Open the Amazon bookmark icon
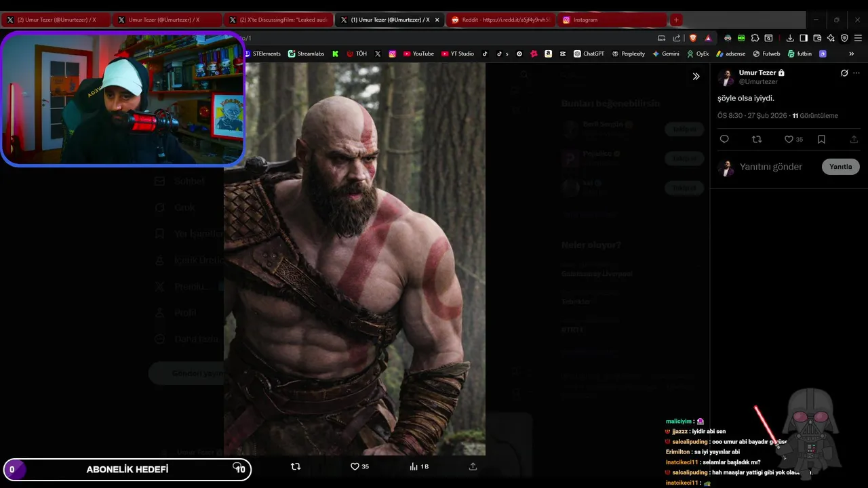 tap(548, 54)
